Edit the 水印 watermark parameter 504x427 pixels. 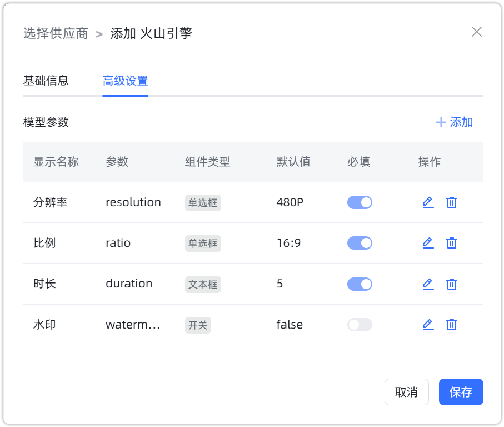pos(428,324)
